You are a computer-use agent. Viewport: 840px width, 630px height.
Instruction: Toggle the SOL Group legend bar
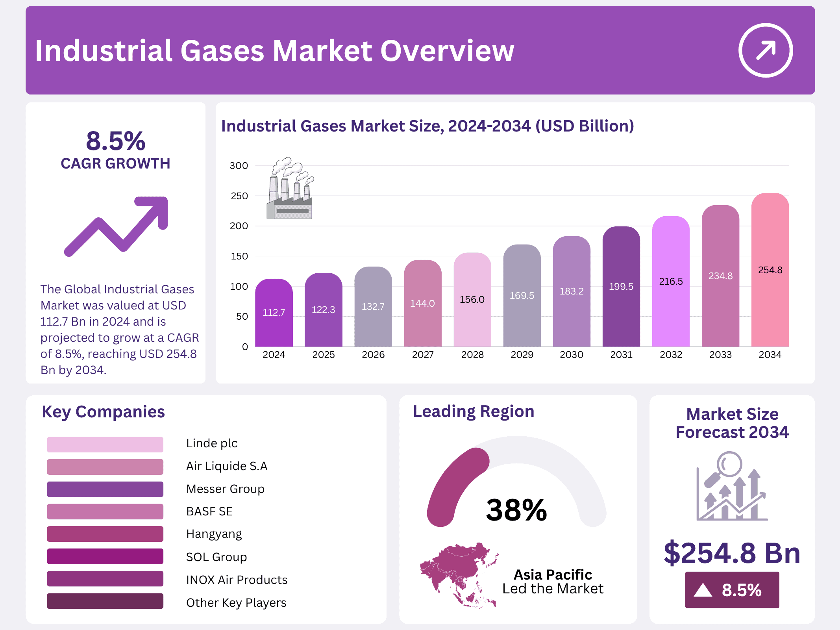[x=105, y=557]
